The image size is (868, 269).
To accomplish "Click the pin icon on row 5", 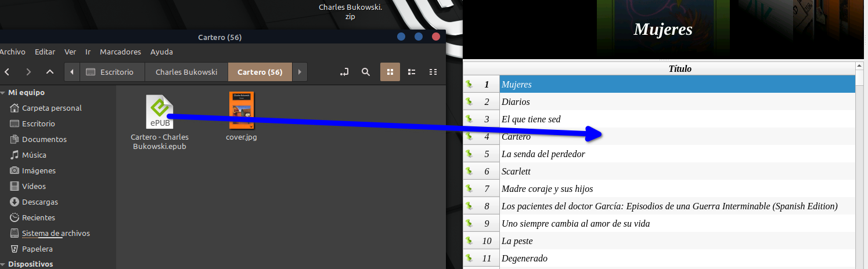I will 469,154.
